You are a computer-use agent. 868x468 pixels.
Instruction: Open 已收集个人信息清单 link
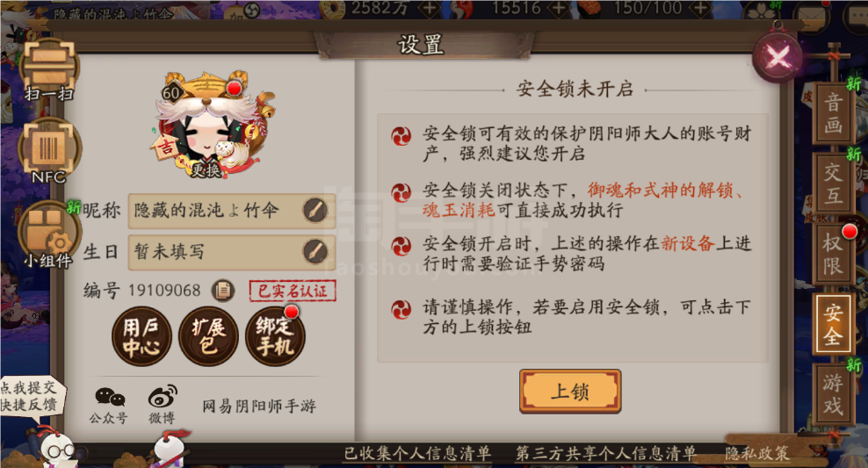417,454
